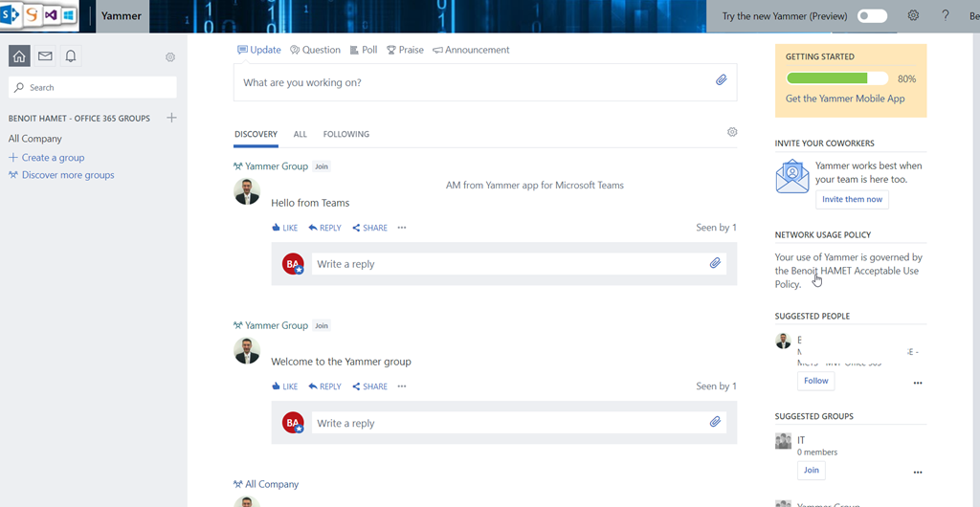The width and height of the screenshot is (980, 507).
Task: Open the settings gear in top header
Action: click(x=913, y=16)
